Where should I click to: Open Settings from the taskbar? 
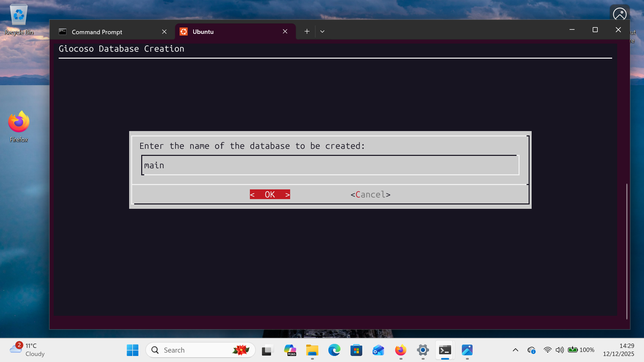(422, 350)
